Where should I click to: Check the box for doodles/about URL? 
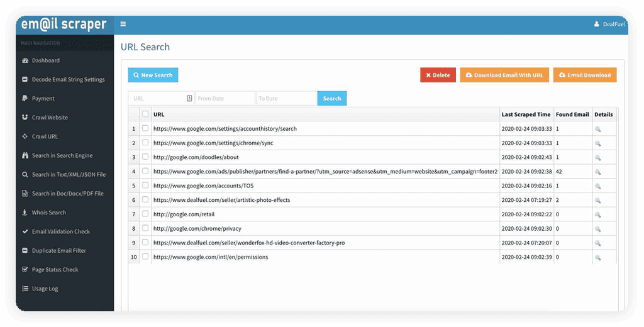coord(145,157)
